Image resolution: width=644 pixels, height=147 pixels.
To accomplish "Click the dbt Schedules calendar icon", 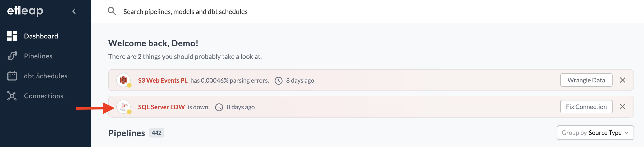I will (x=12, y=76).
